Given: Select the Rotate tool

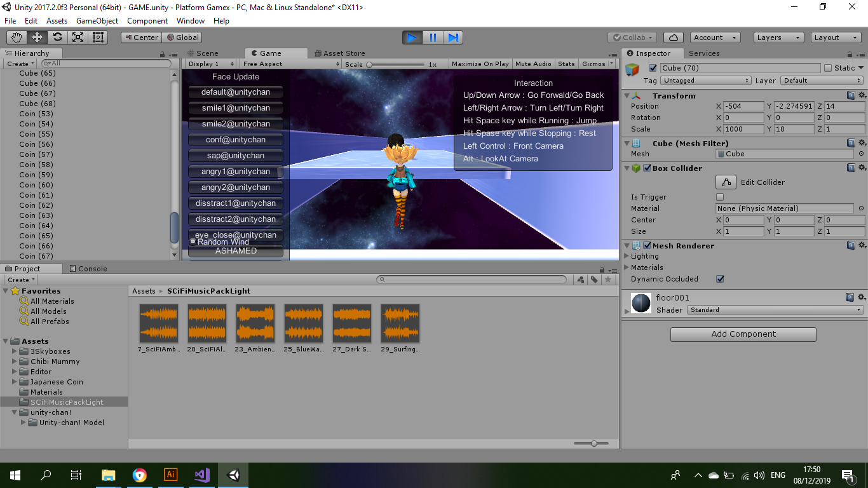Looking at the screenshot, I should (58, 37).
